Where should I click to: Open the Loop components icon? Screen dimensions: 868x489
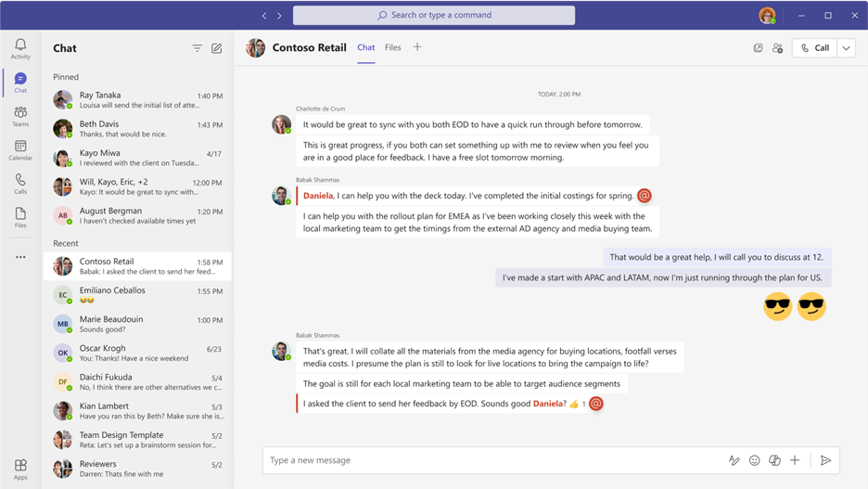click(774, 460)
